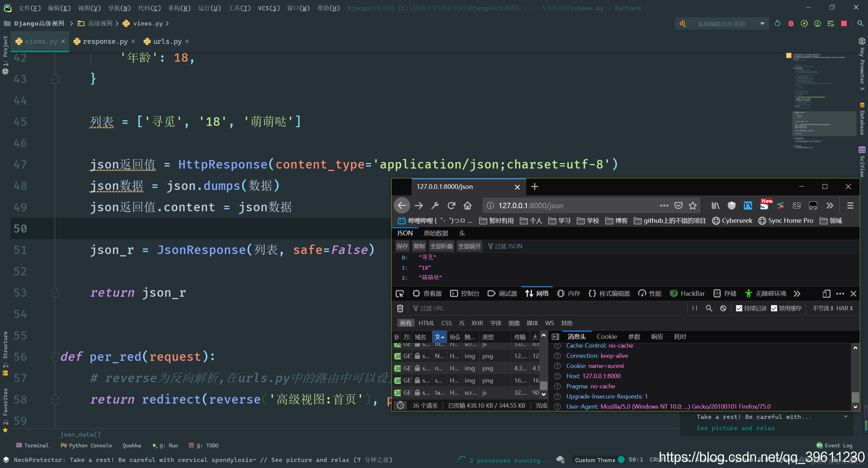The height and width of the screenshot is (468, 868).
Task: Open PyCharm search everywhere magnifier
Action: [860, 24]
